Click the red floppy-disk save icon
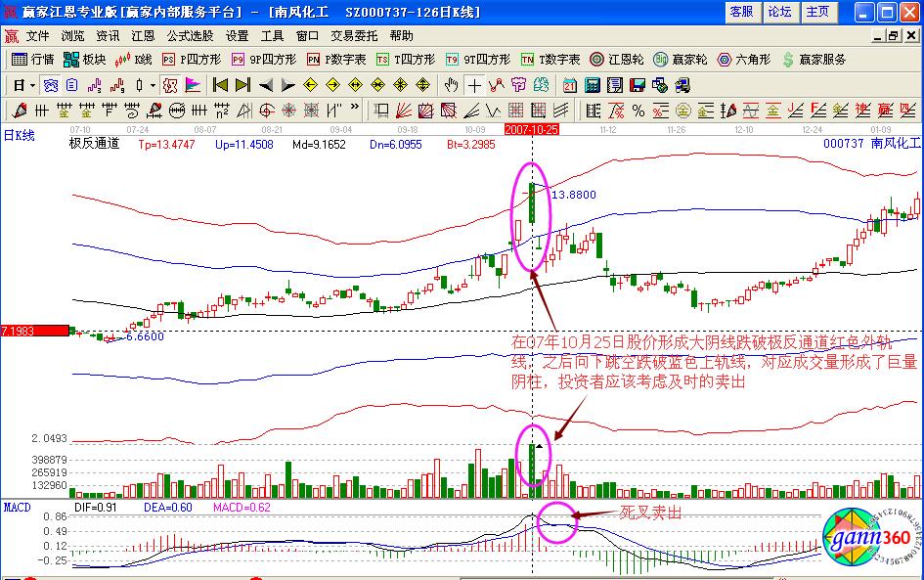This screenshot has height=580, width=924. (637, 85)
